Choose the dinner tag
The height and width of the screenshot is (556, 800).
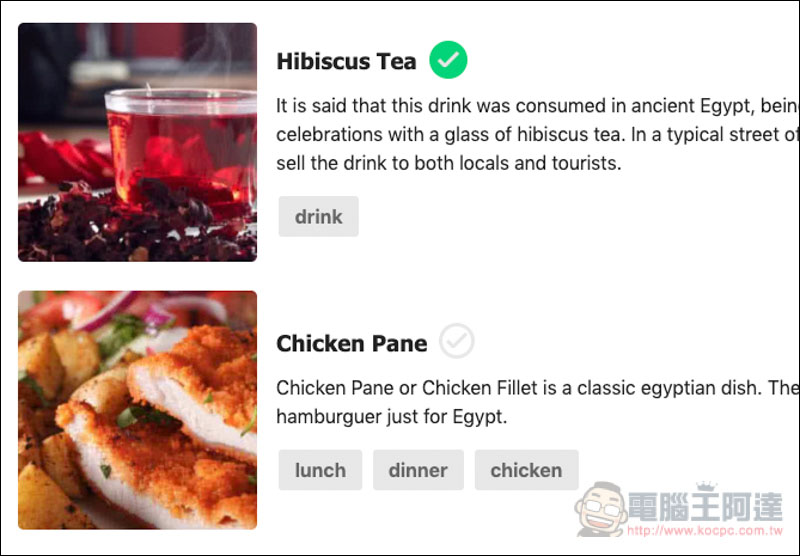418,470
